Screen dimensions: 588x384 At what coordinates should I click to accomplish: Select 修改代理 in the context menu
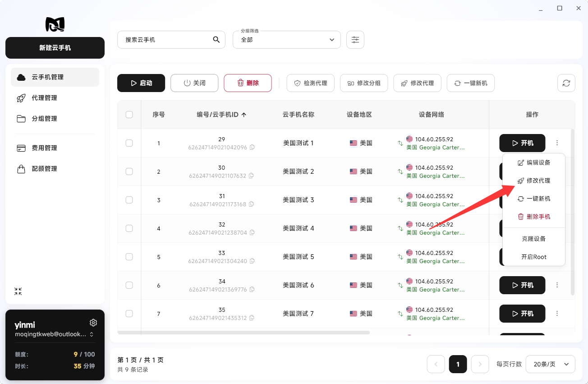click(534, 180)
